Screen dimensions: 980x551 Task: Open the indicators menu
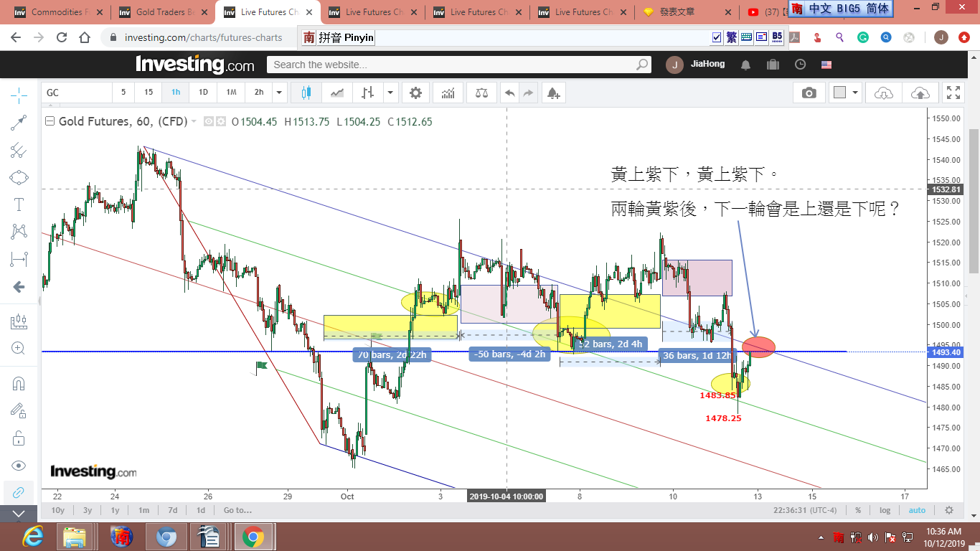pyautogui.click(x=448, y=93)
